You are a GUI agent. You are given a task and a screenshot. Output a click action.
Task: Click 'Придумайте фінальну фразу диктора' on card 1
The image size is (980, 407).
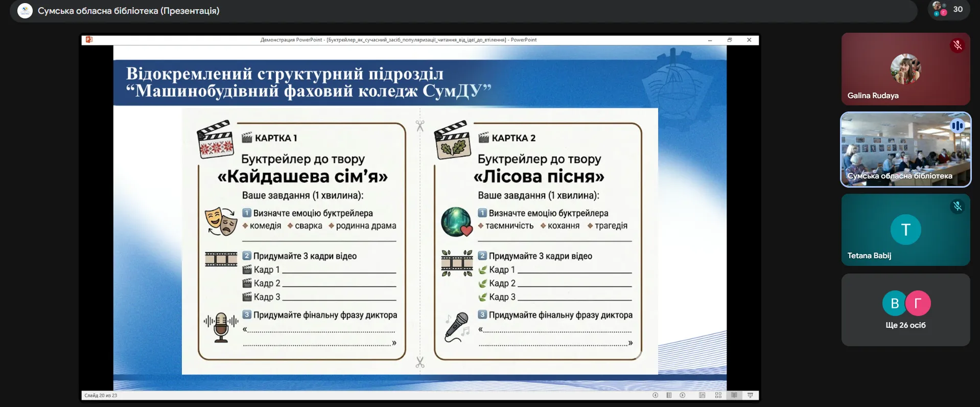pos(325,315)
